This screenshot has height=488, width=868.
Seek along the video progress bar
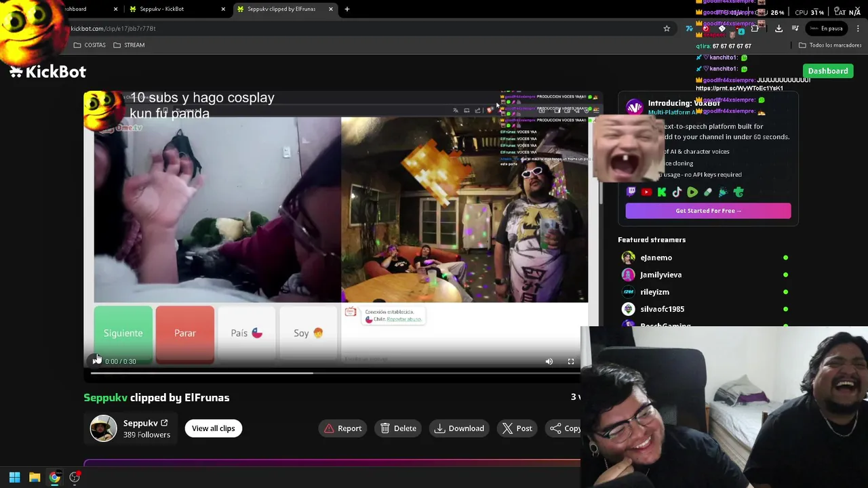click(336, 373)
